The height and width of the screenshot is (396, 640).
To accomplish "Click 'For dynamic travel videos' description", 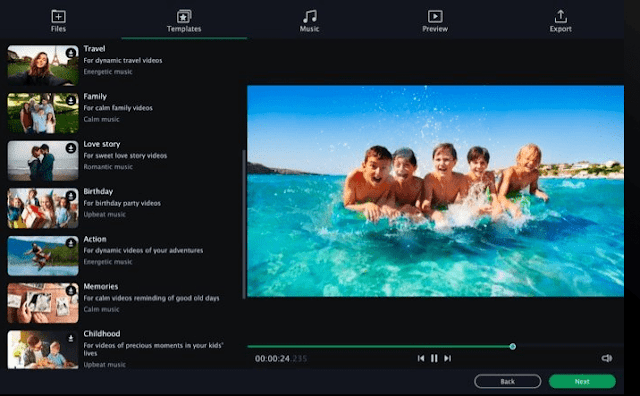I will pos(123,60).
